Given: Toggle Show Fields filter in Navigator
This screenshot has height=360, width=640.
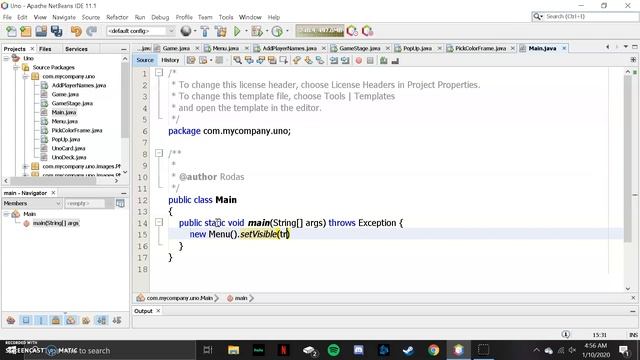Looking at the screenshot, I should (26, 320).
